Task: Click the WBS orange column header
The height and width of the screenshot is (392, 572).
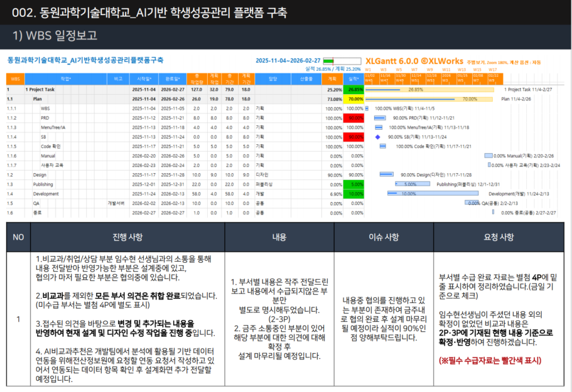Action: pos(15,79)
